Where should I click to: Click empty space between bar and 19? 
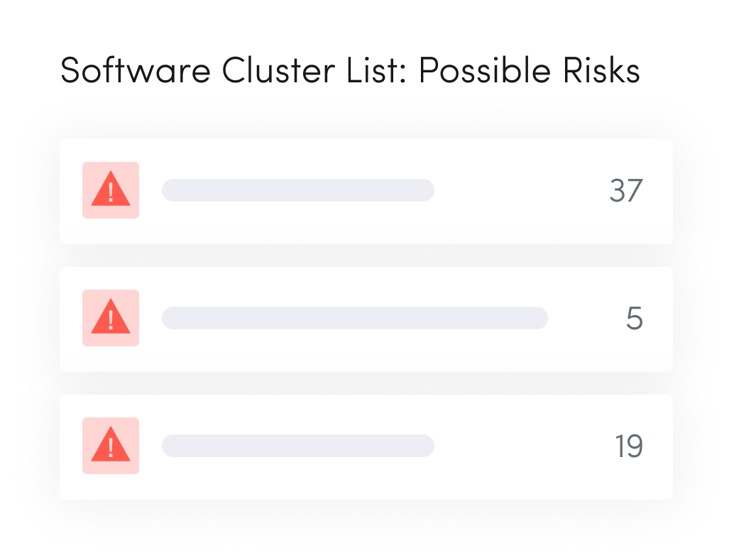coord(518,446)
